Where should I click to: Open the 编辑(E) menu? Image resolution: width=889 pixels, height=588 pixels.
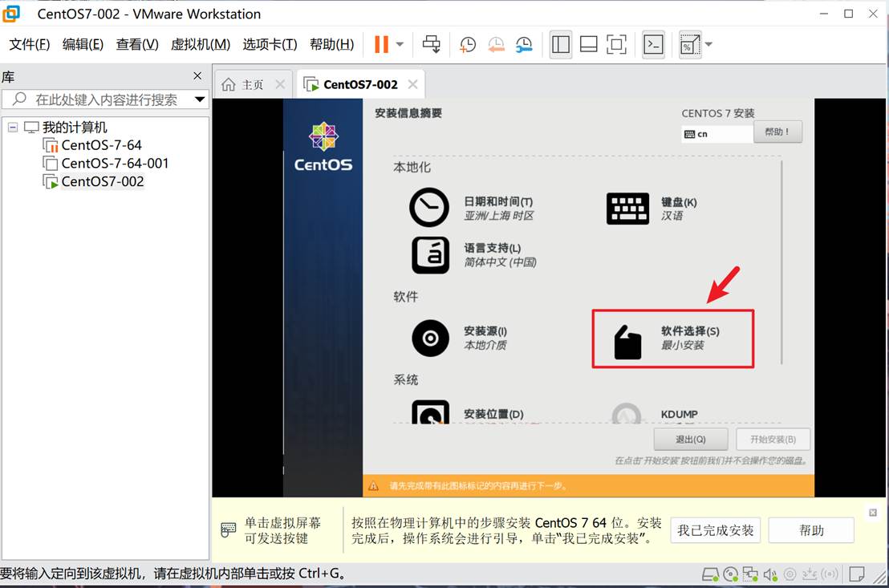tap(83, 44)
